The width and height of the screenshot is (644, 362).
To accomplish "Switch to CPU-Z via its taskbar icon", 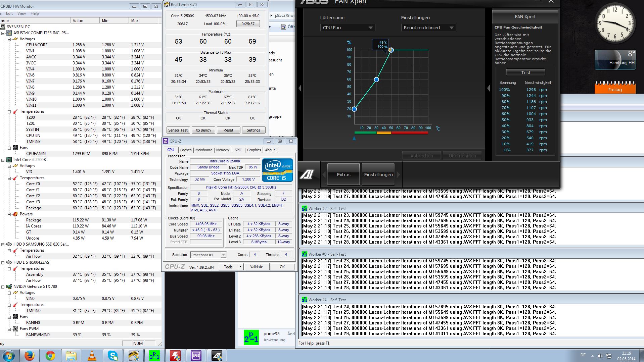I will click(x=196, y=356).
